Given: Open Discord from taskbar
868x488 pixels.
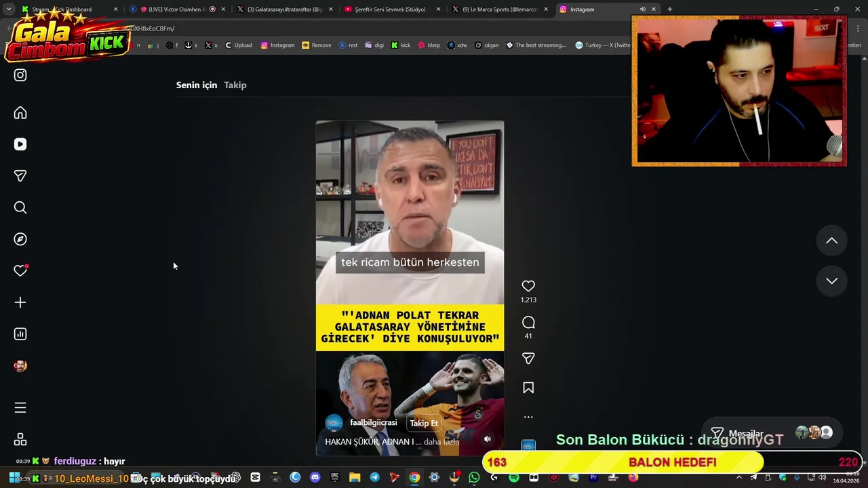Looking at the screenshot, I should pos(315,477).
